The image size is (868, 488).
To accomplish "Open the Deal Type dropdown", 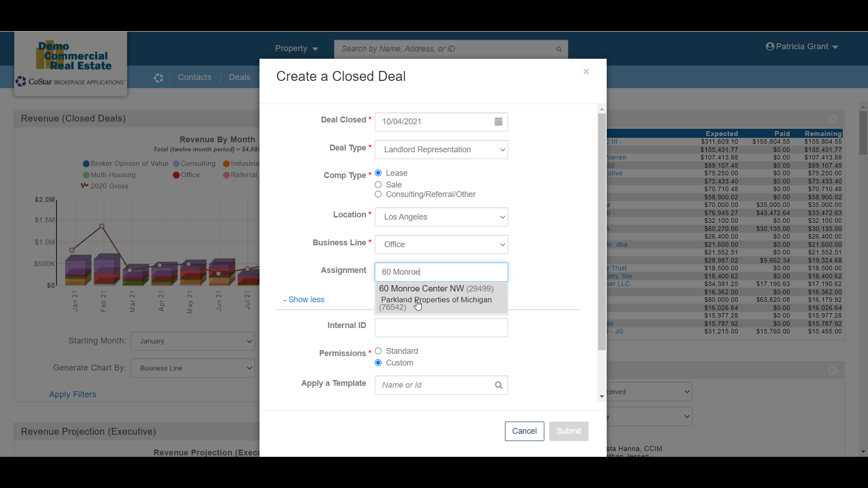I will [441, 150].
